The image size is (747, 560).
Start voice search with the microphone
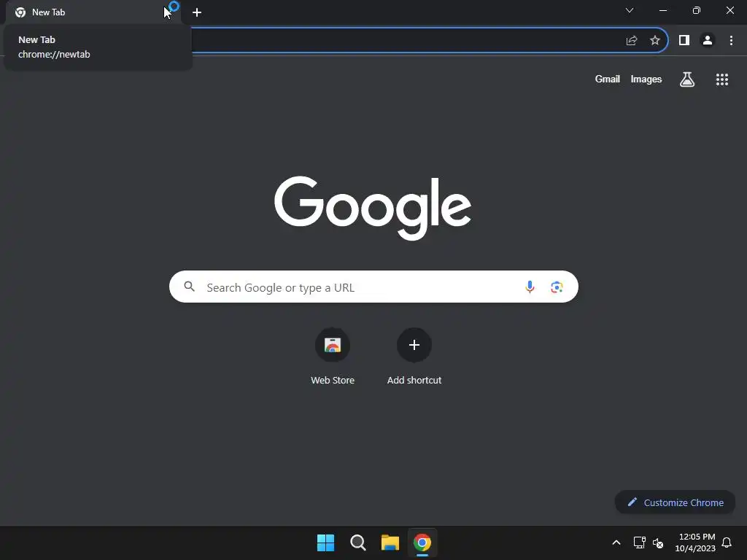tap(530, 287)
